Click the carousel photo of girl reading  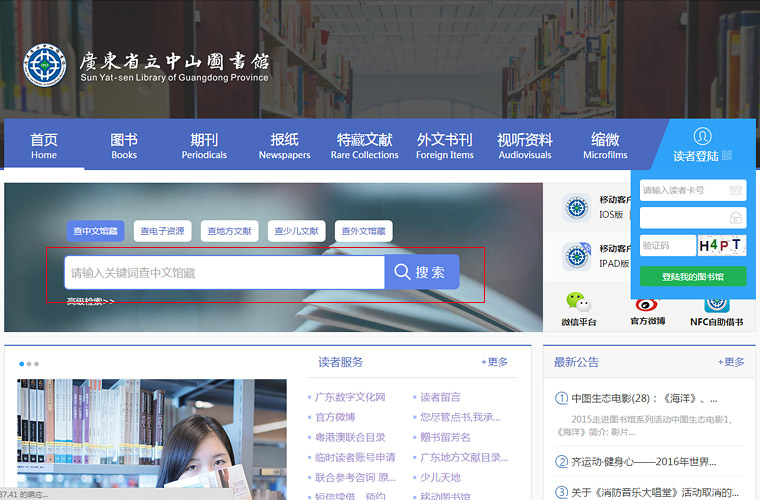click(x=152, y=438)
